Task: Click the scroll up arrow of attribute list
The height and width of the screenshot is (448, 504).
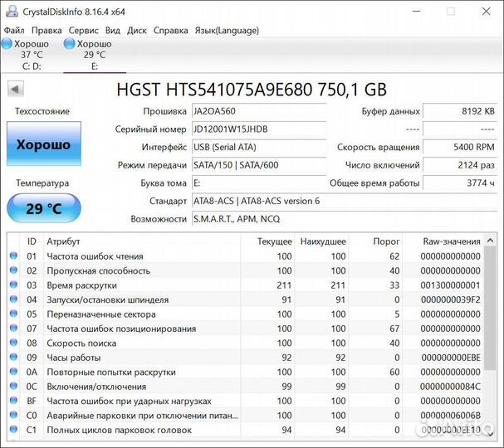Action: tap(490, 241)
